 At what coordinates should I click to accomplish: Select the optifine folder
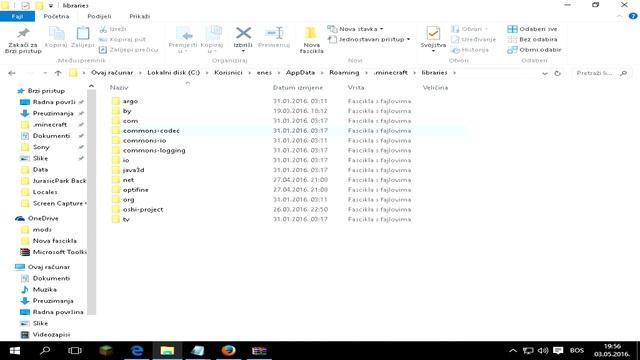pos(136,190)
